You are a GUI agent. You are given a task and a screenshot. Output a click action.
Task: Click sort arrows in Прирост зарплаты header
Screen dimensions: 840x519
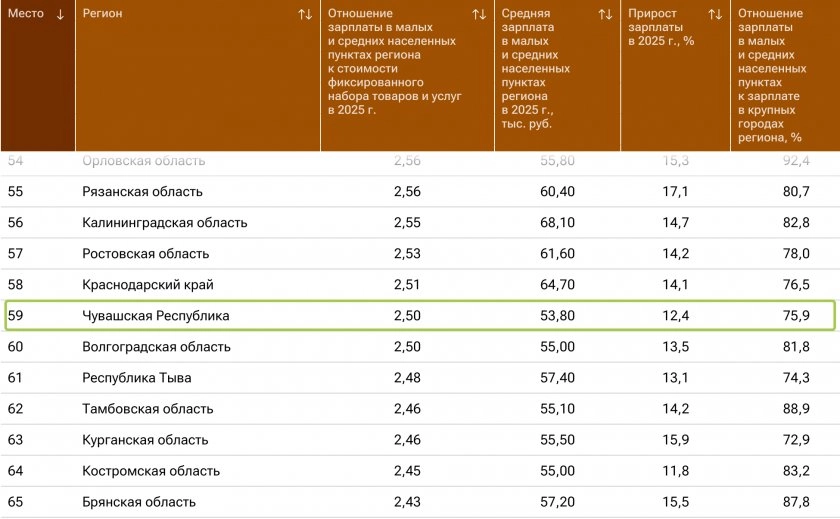(715, 15)
